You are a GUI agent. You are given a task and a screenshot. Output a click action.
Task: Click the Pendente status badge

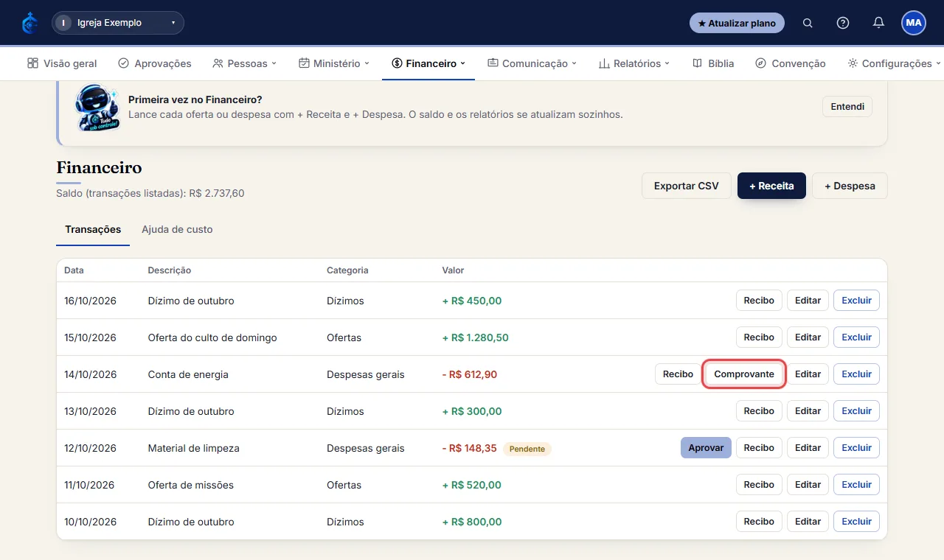527,449
